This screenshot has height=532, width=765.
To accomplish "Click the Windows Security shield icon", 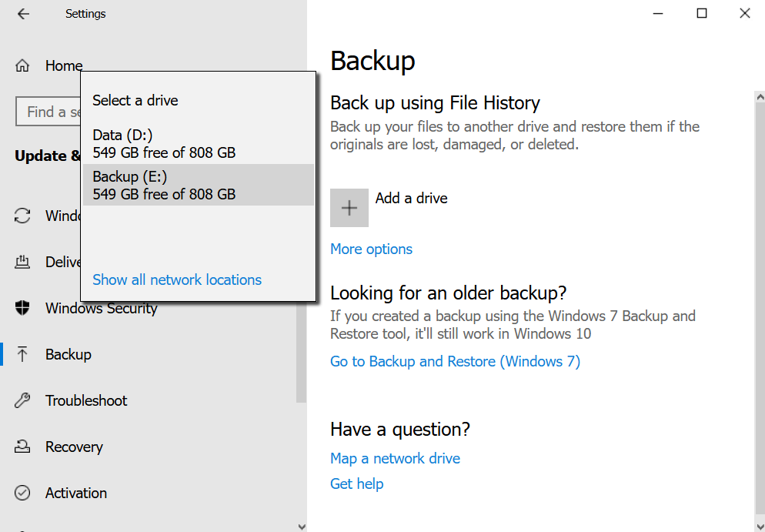I will pyautogui.click(x=23, y=308).
